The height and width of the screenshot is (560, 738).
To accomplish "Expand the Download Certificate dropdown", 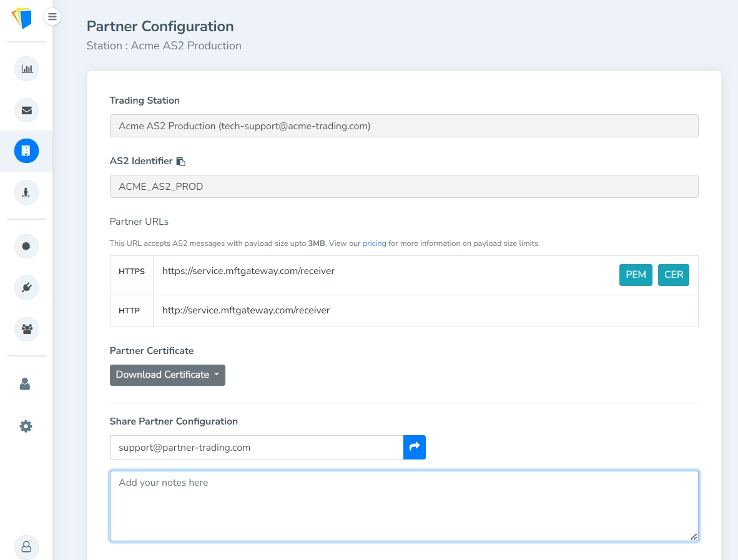I will click(167, 375).
